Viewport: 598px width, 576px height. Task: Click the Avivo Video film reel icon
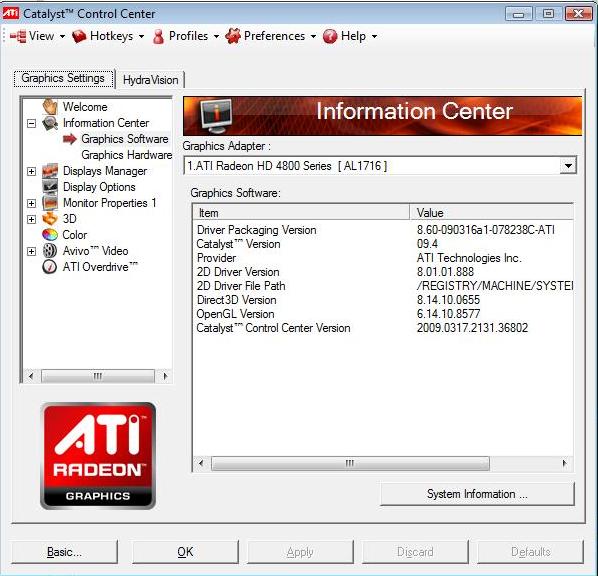(50, 251)
